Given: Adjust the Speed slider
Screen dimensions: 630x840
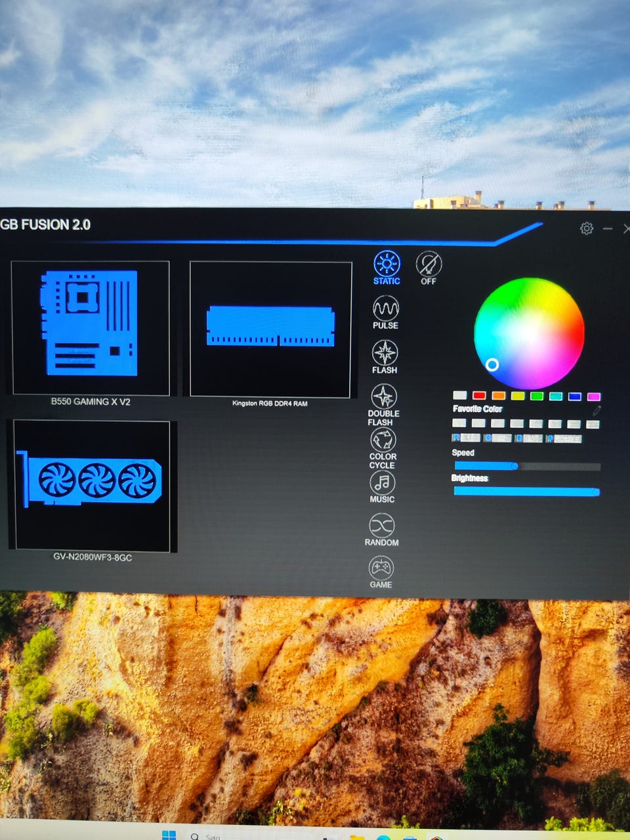Looking at the screenshot, I should coord(527,466).
